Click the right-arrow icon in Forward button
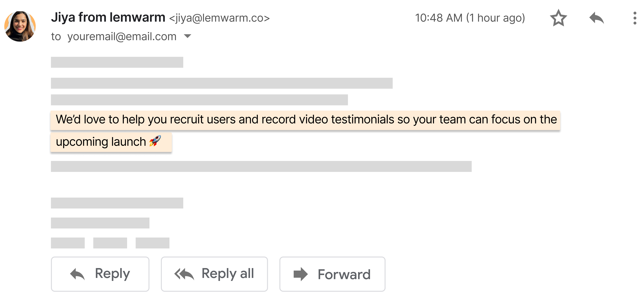Image resolution: width=644 pixels, height=301 pixels. point(300,274)
